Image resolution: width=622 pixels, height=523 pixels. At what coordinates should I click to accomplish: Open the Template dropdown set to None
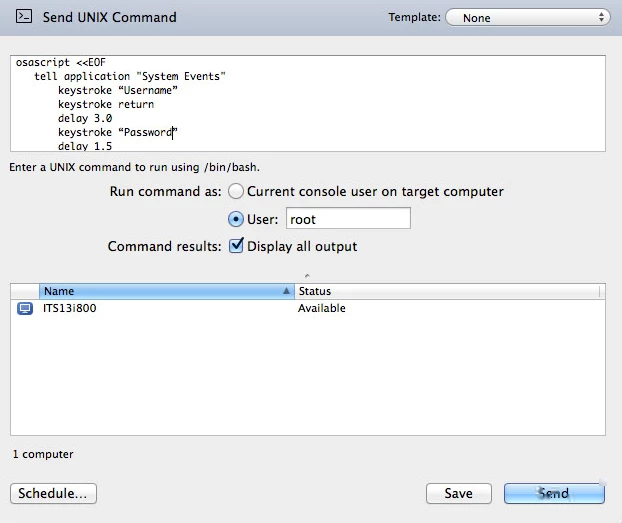pyautogui.click(x=528, y=18)
